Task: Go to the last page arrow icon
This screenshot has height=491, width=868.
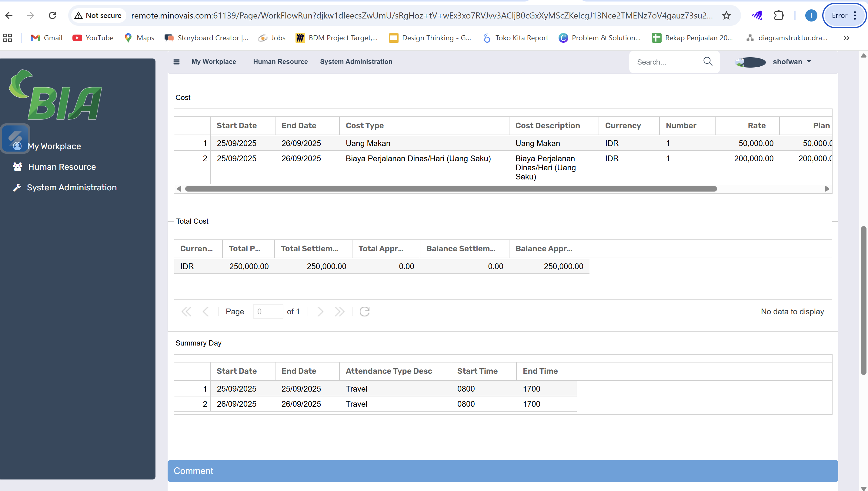Action: [x=339, y=312]
